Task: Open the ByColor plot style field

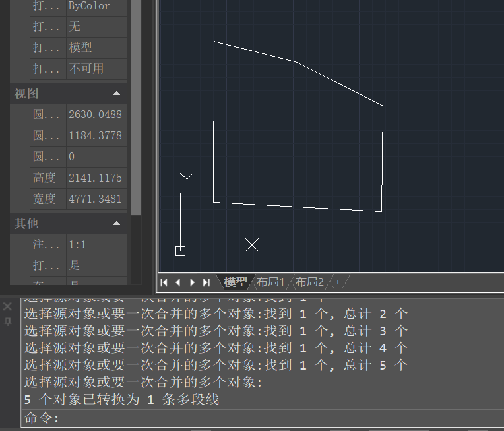Action: (96, 6)
